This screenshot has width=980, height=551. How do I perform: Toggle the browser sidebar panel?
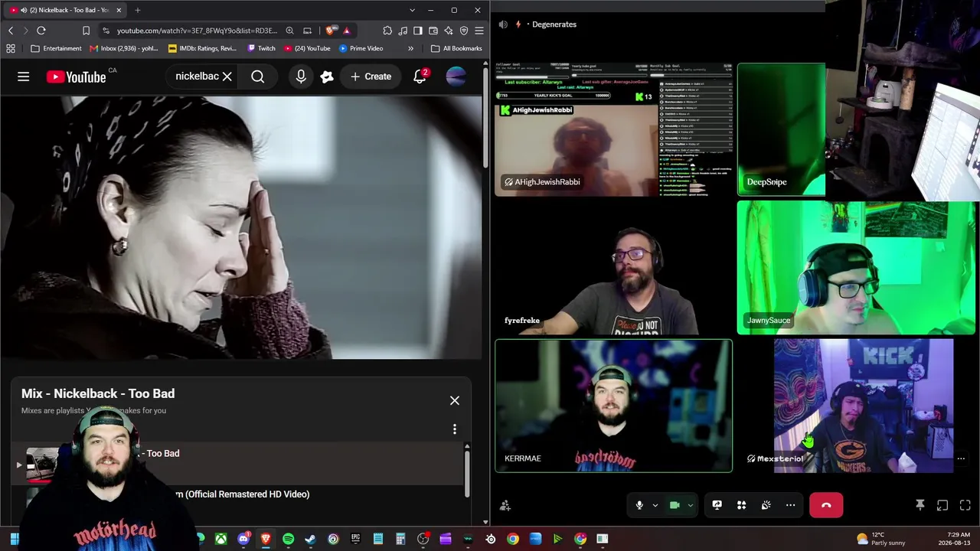[x=418, y=31]
